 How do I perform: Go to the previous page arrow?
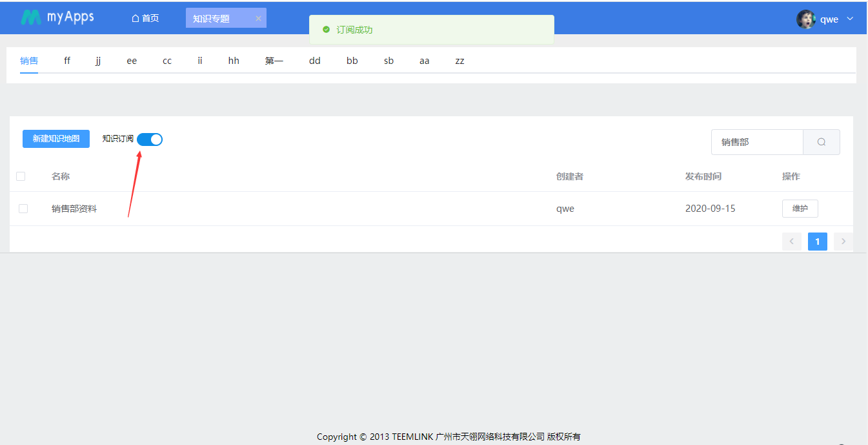click(792, 242)
